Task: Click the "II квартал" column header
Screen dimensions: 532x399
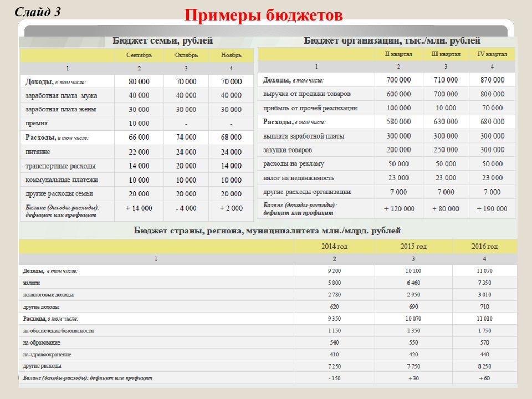Action: click(398, 54)
